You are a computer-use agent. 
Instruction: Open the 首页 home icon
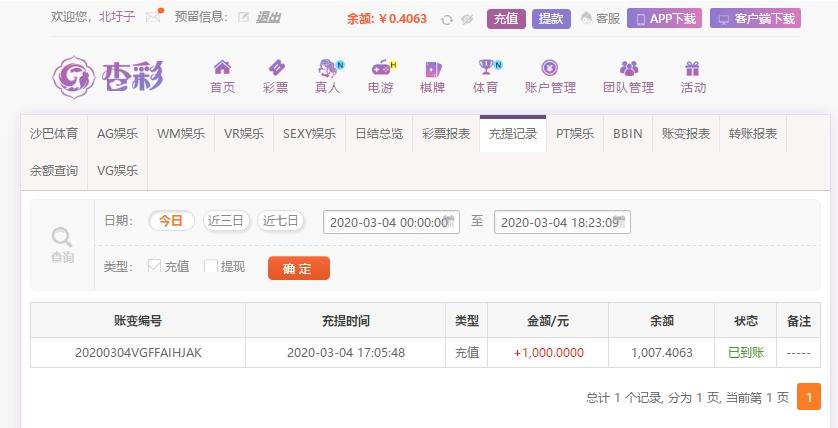click(222, 67)
